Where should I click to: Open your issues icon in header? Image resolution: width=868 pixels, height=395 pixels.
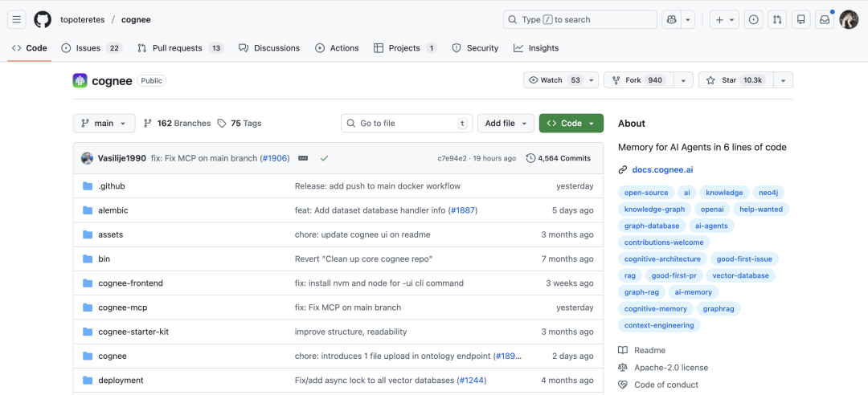753,19
